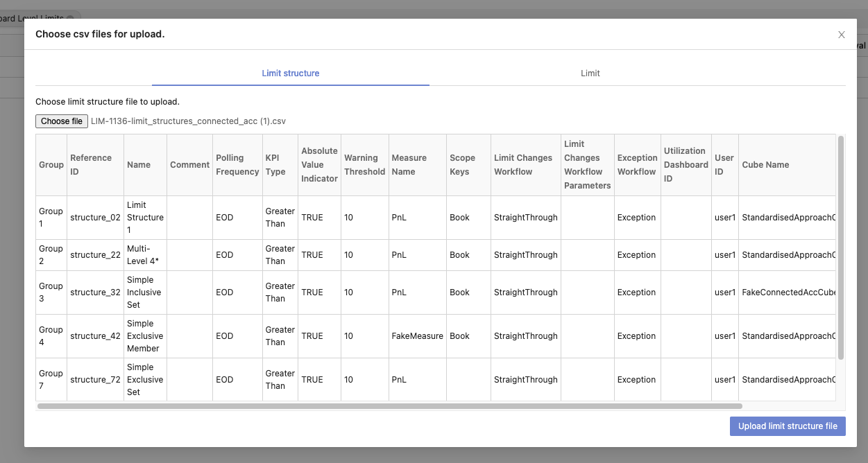
Task: Click the Group column header
Action: 51,165
